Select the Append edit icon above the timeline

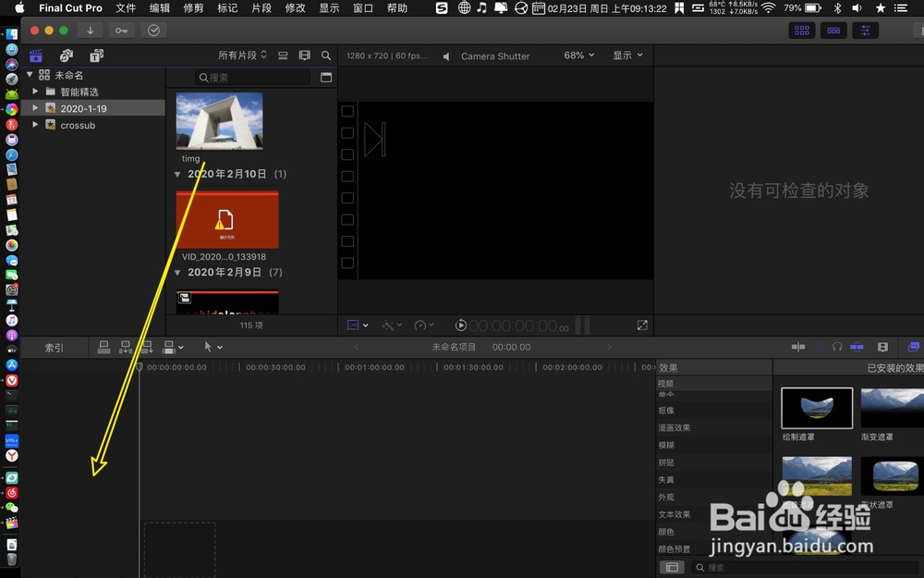[x=146, y=347]
